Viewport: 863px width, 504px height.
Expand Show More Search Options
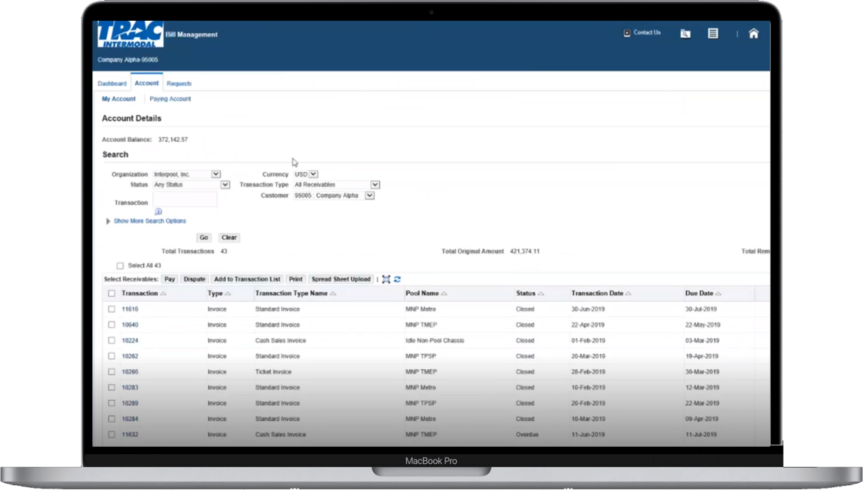(x=150, y=220)
